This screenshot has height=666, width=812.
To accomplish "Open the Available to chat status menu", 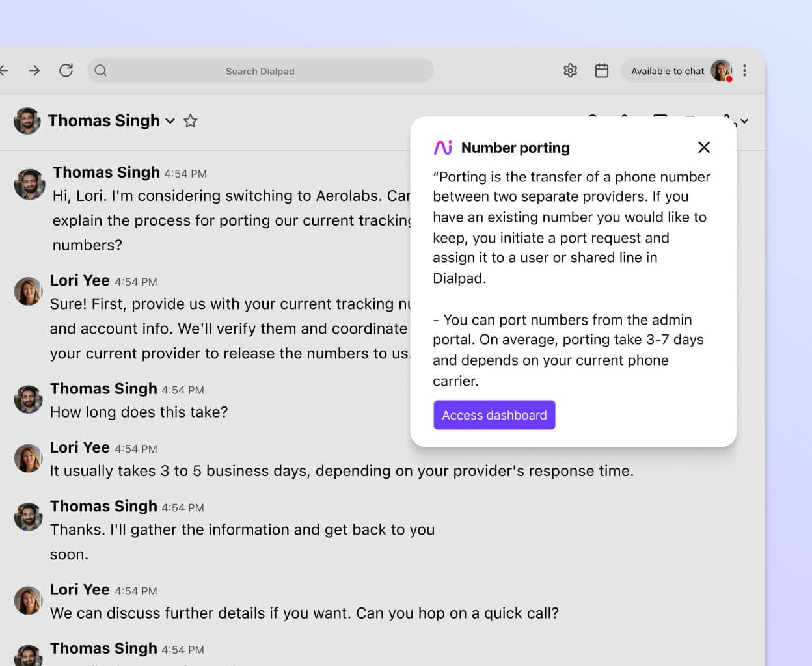I will [x=667, y=71].
